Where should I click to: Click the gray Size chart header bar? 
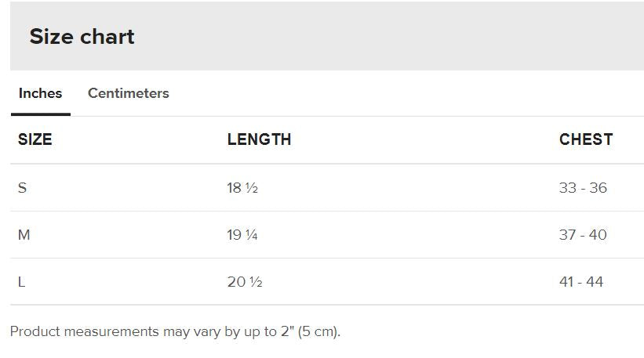pyautogui.click(x=327, y=36)
